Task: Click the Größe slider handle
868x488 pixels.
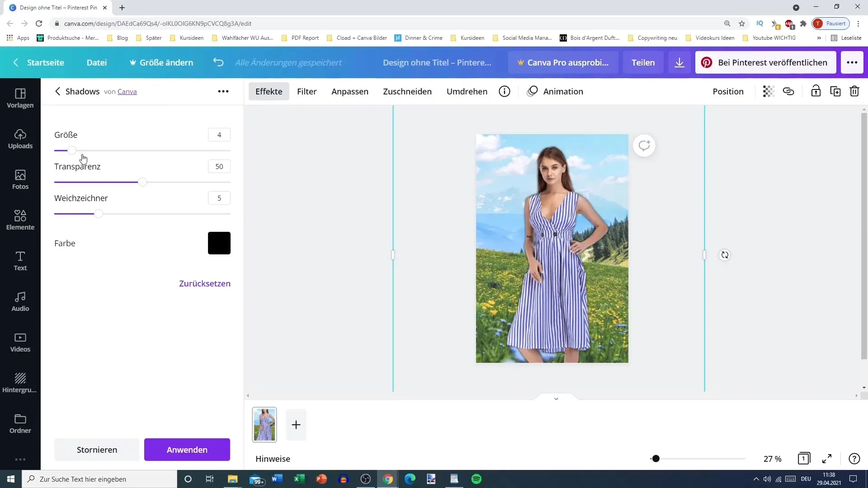Action: (72, 150)
